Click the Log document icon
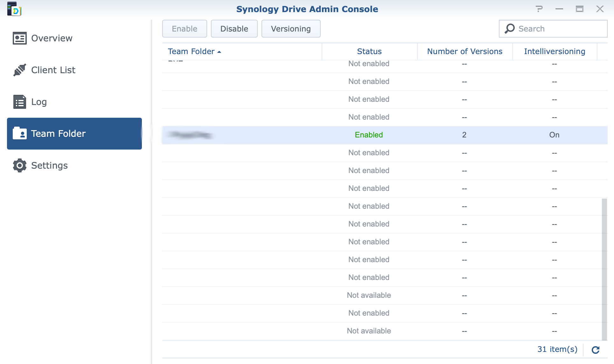 (19, 102)
